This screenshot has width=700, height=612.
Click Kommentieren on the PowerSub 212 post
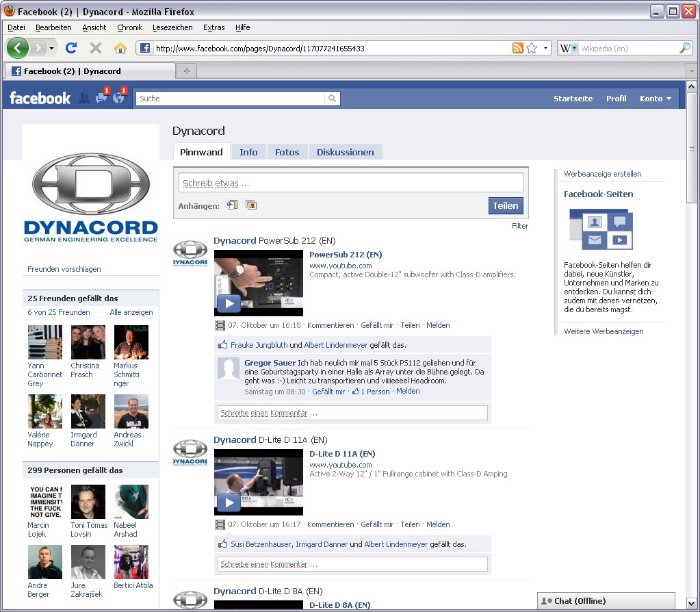click(x=330, y=325)
